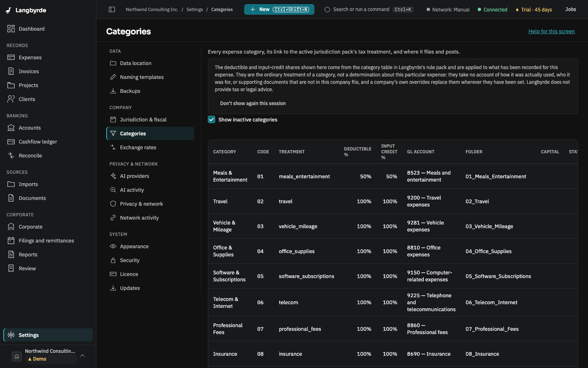Open Settings in the left sidebar
The image size is (588, 368).
point(48,335)
